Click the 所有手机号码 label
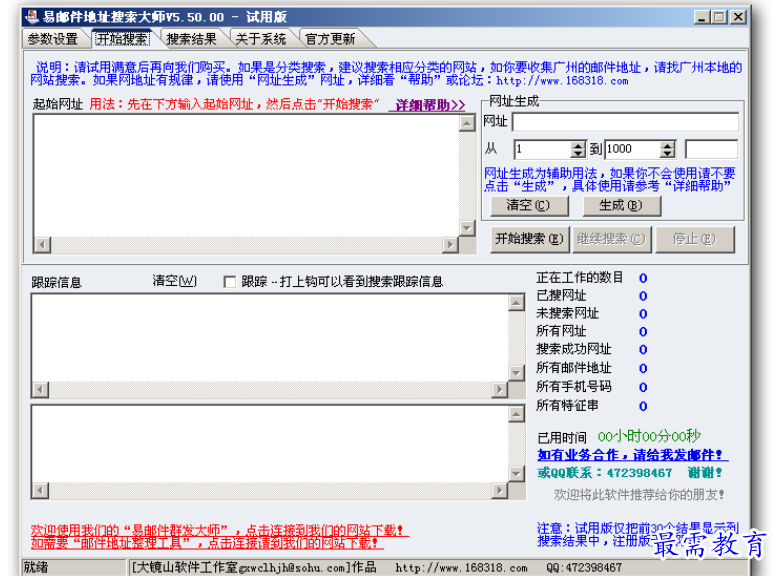 coord(574,387)
